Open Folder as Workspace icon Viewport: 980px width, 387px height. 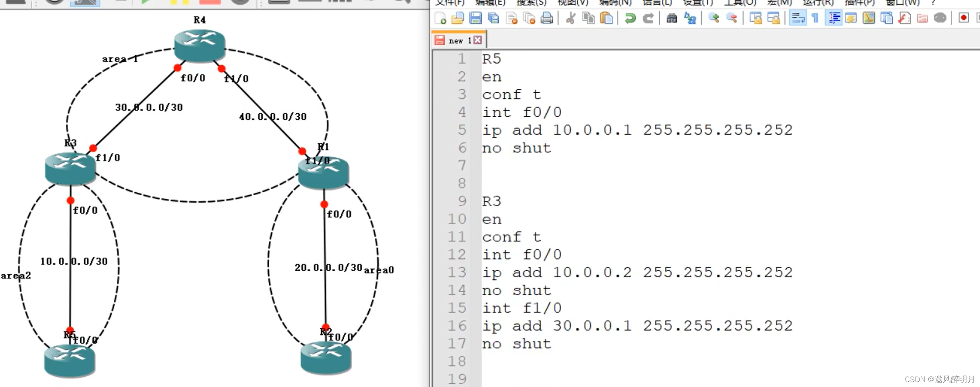pos(922,18)
